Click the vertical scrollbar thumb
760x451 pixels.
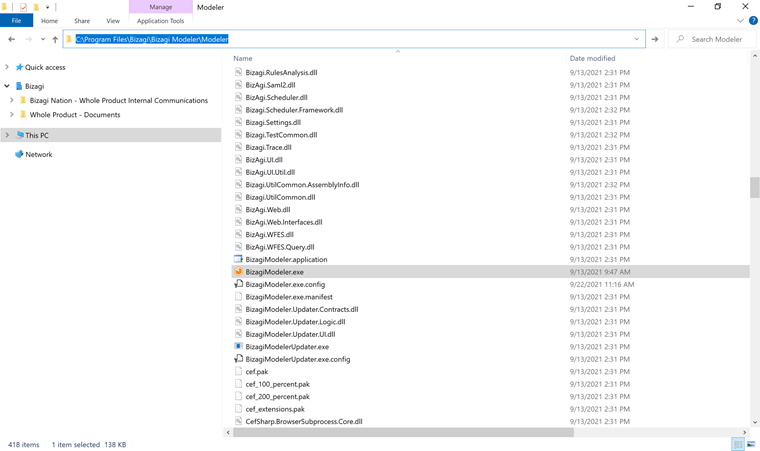click(x=755, y=188)
